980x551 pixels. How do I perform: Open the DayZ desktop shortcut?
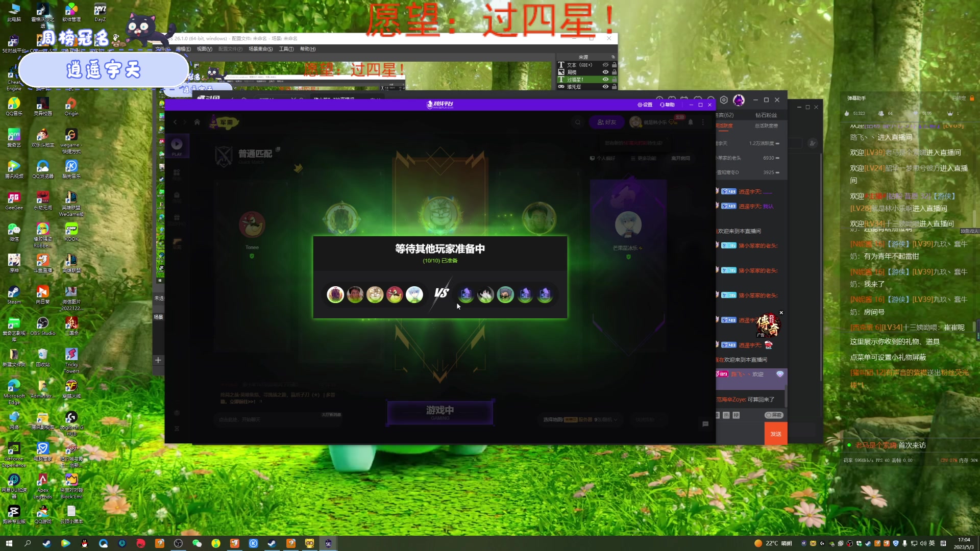click(100, 13)
